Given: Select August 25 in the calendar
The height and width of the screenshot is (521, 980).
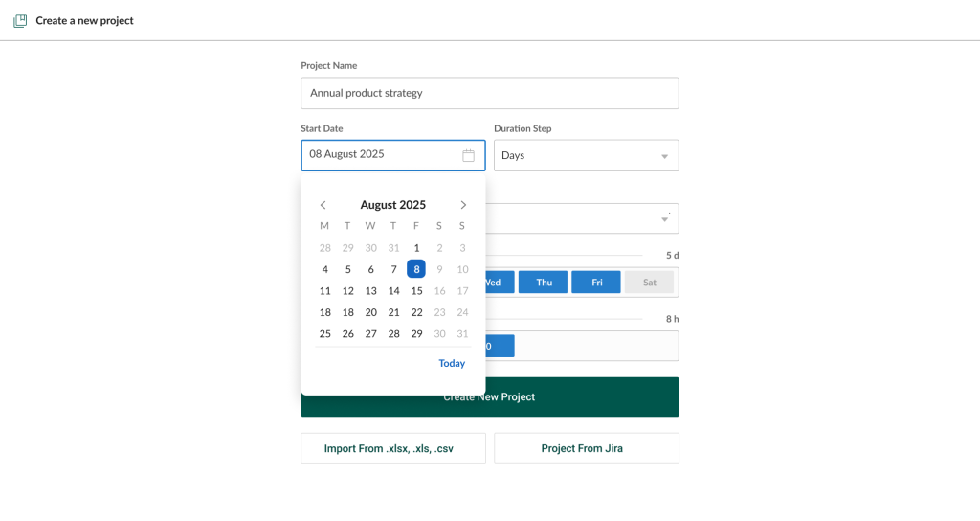Looking at the screenshot, I should [x=325, y=334].
